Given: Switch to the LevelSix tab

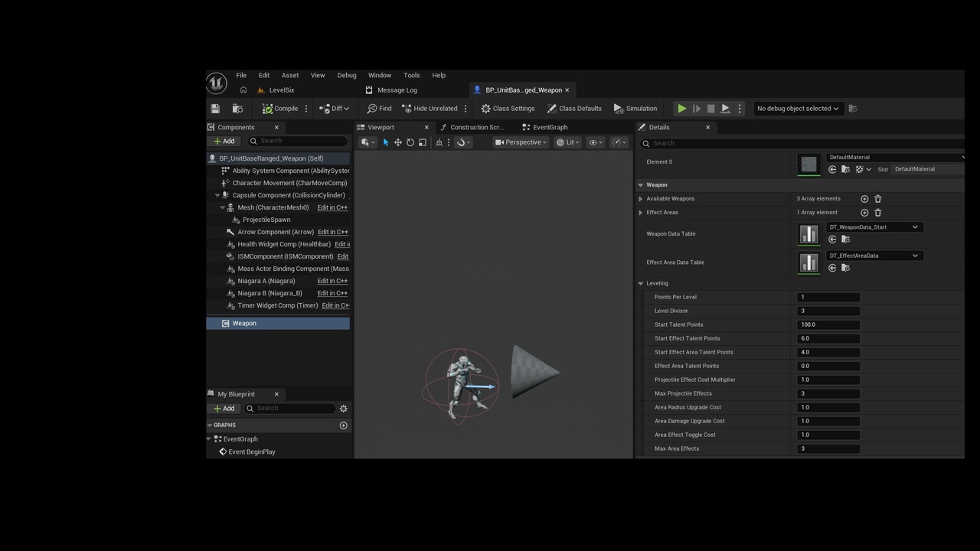Looking at the screenshot, I should pyautogui.click(x=276, y=90).
